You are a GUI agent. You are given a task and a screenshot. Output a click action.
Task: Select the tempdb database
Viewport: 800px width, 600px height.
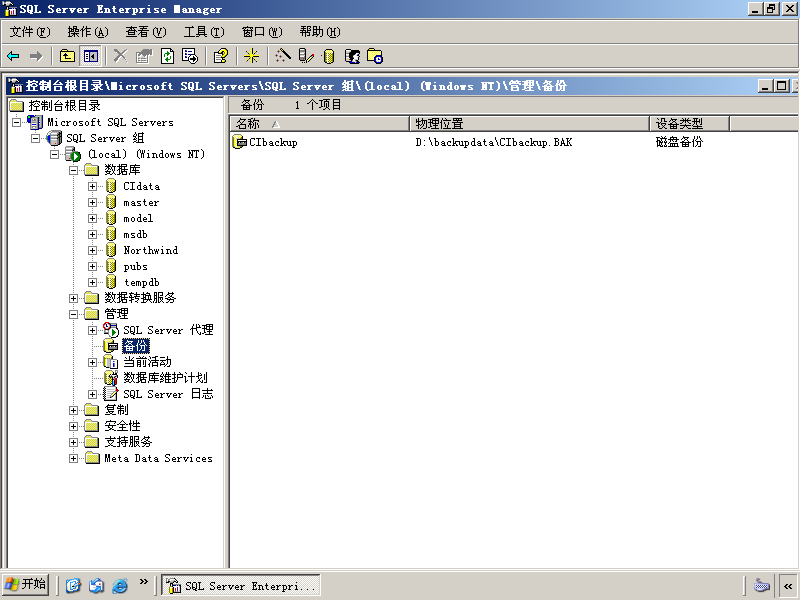(x=141, y=283)
